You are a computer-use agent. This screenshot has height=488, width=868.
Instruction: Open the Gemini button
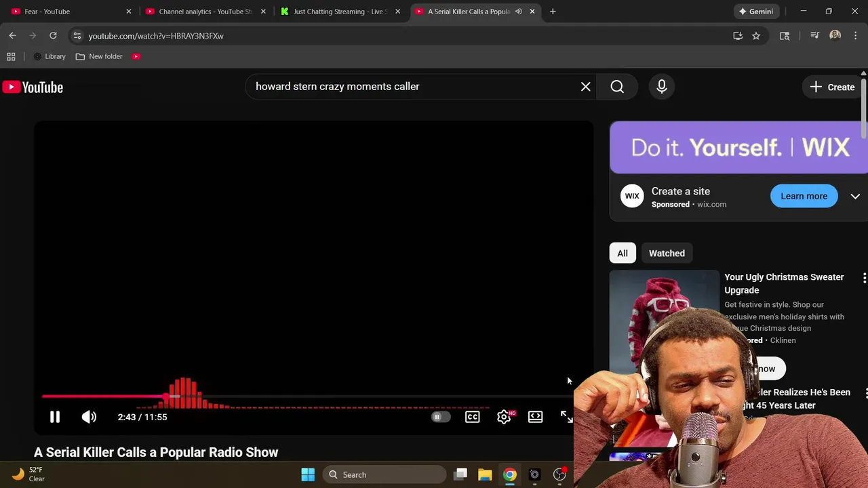point(756,12)
